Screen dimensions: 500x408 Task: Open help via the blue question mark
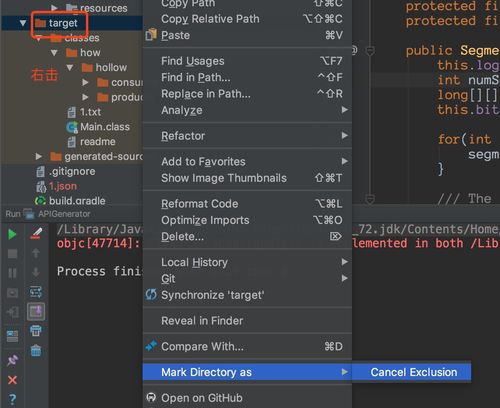pos(12,399)
